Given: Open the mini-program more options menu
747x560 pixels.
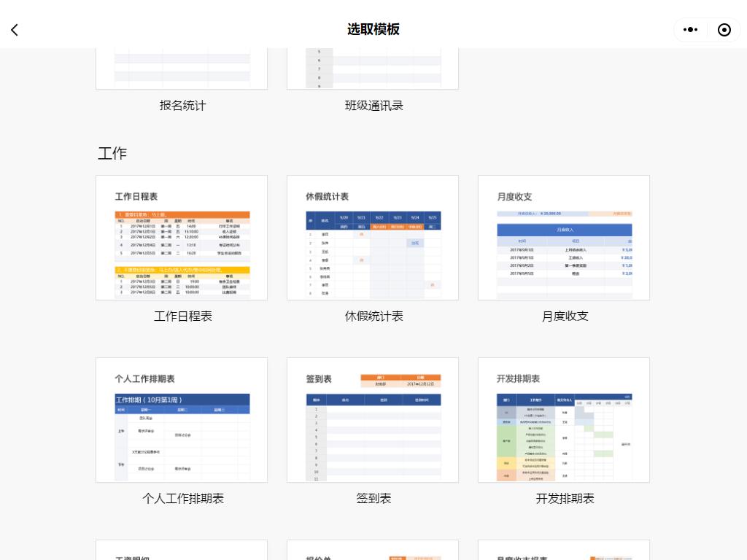Looking at the screenshot, I should point(691,30).
